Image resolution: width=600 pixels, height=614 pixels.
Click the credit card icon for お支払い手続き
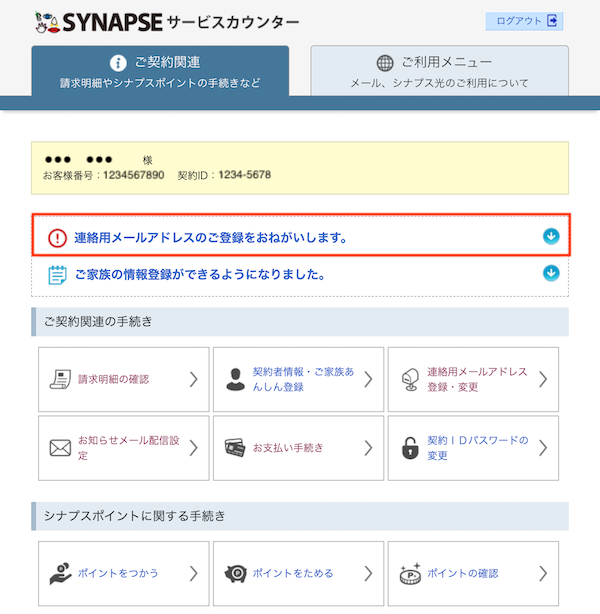pos(235,448)
